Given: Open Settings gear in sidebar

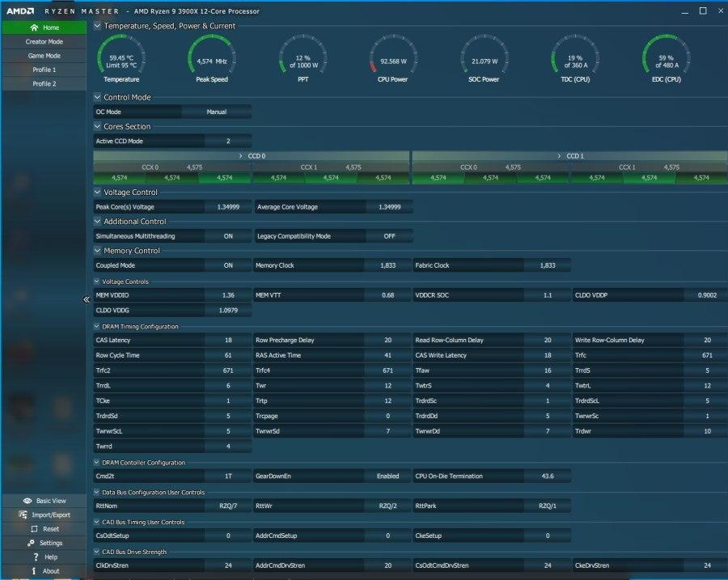Looking at the screenshot, I should tap(31, 543).
